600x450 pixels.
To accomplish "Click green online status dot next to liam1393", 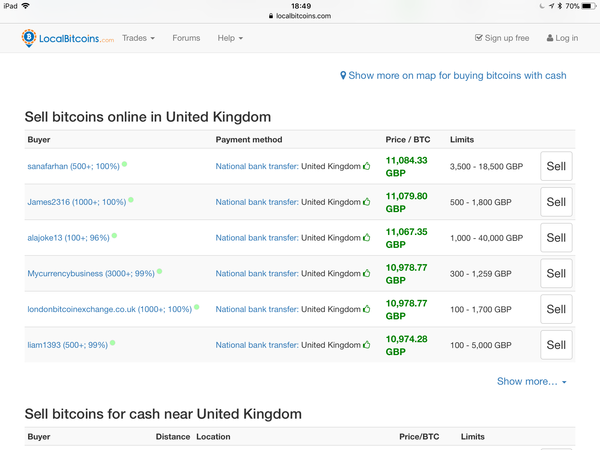I will pyautogui.click(x=112, y=343).
